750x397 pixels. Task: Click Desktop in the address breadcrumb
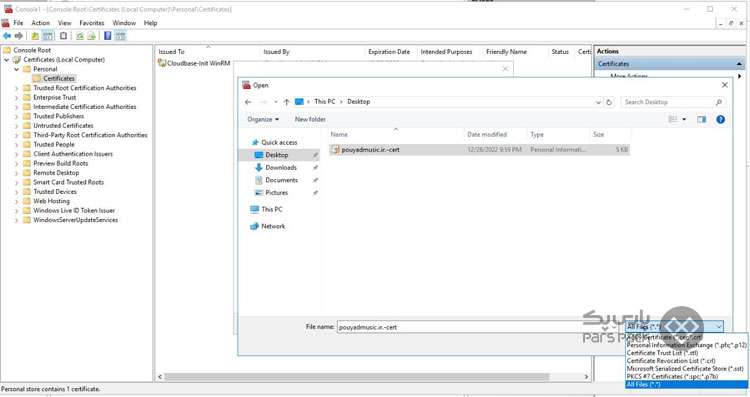click(x=359, y=101)
